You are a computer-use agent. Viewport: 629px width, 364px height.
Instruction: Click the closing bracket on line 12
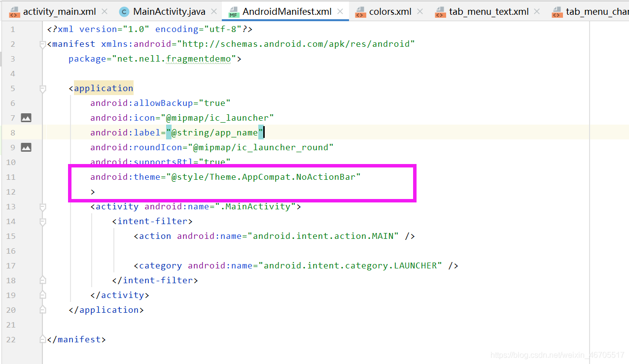point(93,192)
